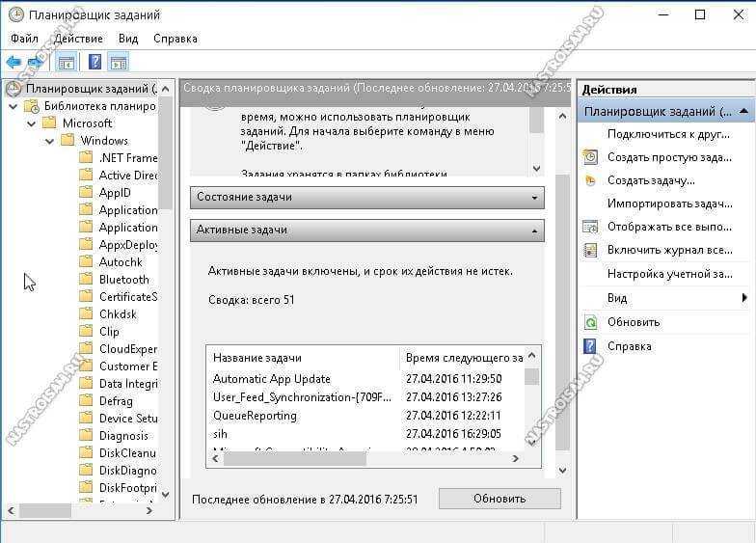Toggle the console tree pane toolbar icon
This screenshot has width=756, height=543.
[66, 63]
